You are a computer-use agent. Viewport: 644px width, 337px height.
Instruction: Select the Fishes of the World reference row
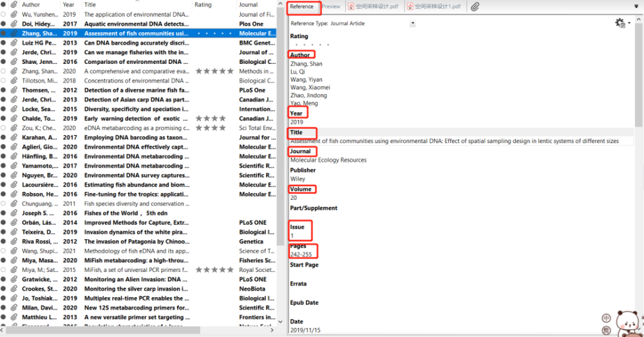click(138, 213)
